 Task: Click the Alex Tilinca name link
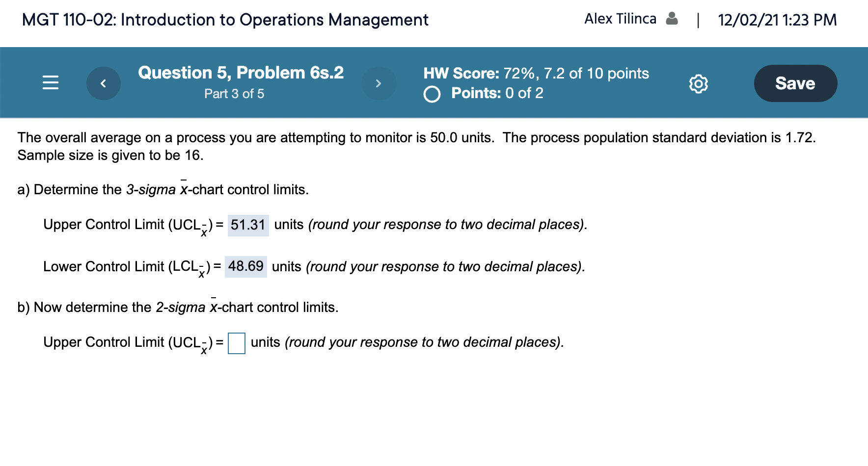(x=621, y=19)
